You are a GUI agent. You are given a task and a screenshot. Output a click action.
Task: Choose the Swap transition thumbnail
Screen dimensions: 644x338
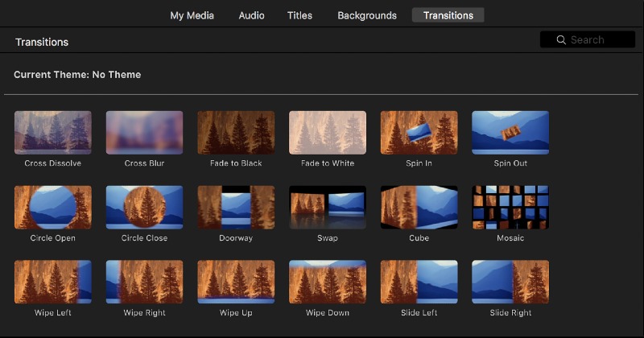coord(328,208)
